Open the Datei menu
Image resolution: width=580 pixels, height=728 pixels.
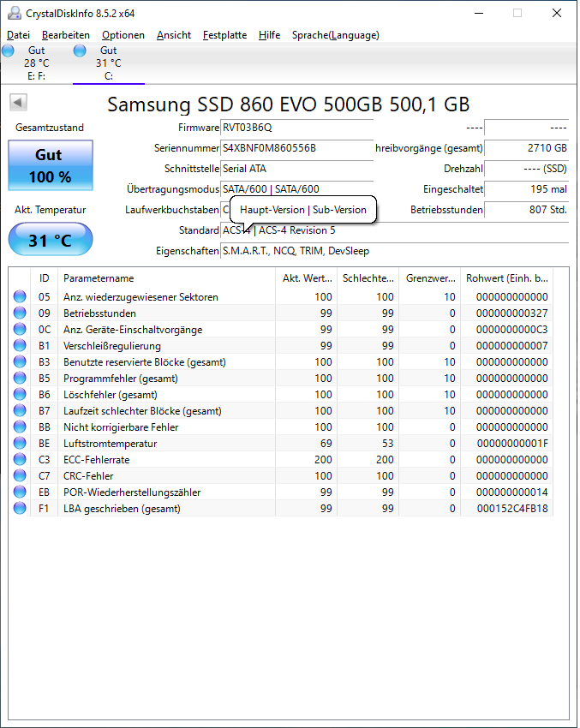(x=18, y=35)
